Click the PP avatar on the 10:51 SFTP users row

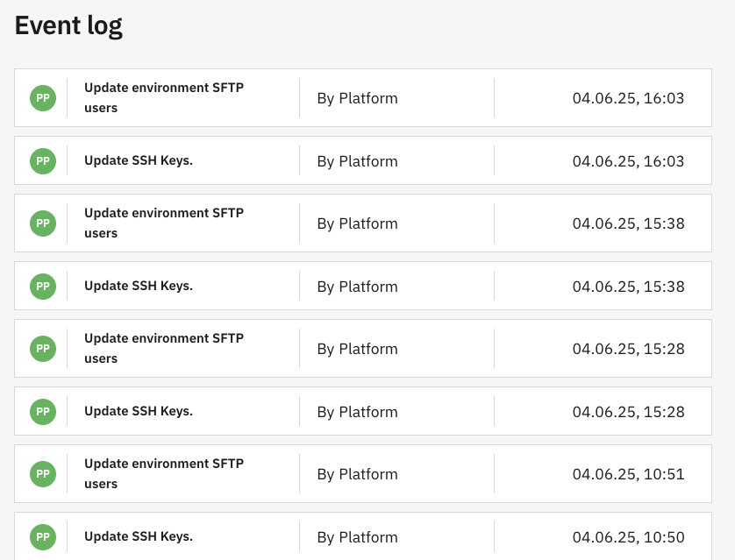[43, 474]
